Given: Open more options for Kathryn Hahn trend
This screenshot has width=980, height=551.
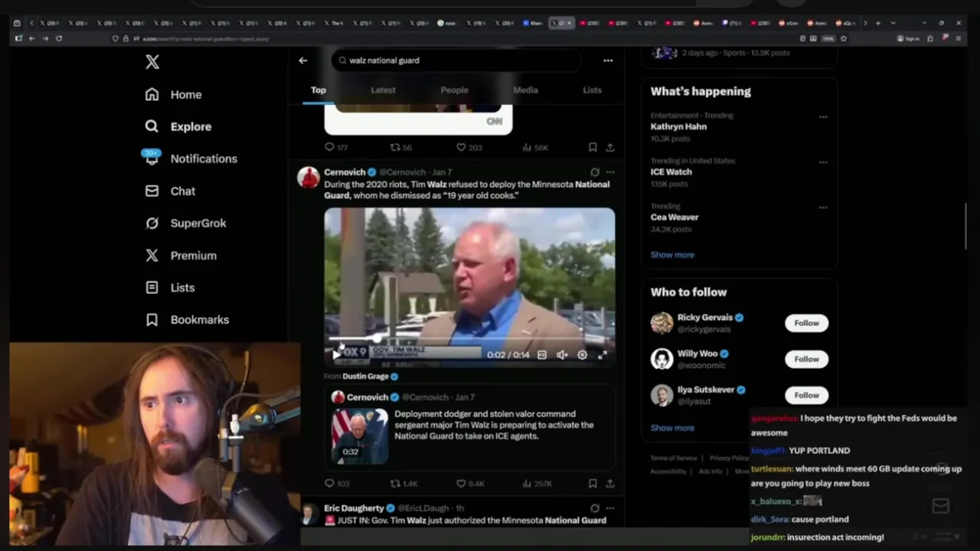Looking at the screenshot, I should coord(823,117).
